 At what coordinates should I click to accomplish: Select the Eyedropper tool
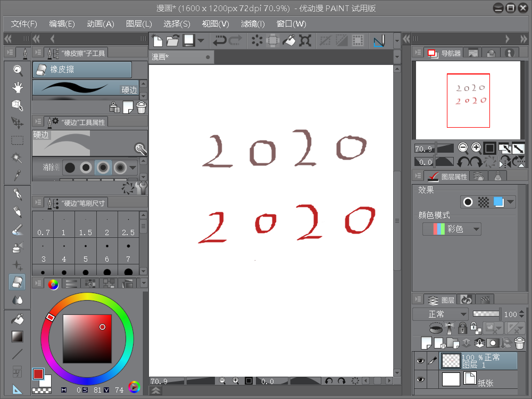(18, 175)
